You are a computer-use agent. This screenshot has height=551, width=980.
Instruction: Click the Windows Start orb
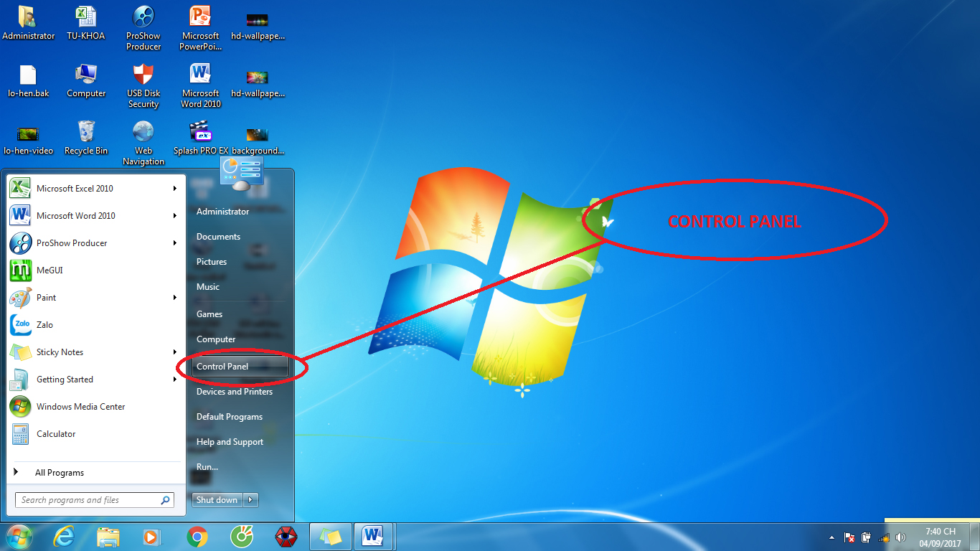click(x=19, y=537)
